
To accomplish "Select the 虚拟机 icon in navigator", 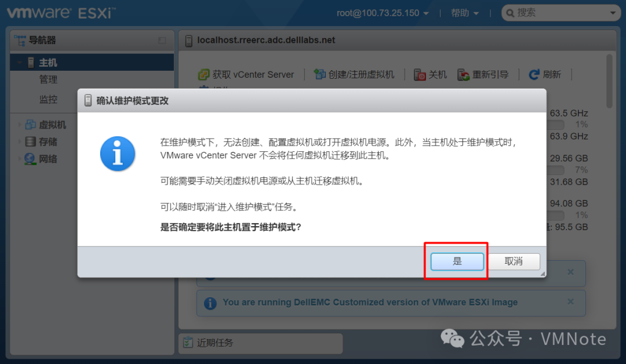I will click(30, 125).
